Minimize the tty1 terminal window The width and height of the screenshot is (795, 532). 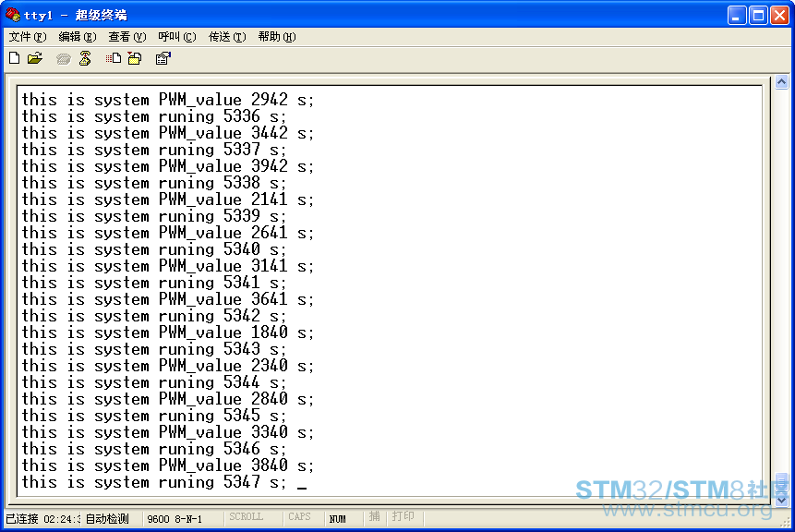[736, 15]
